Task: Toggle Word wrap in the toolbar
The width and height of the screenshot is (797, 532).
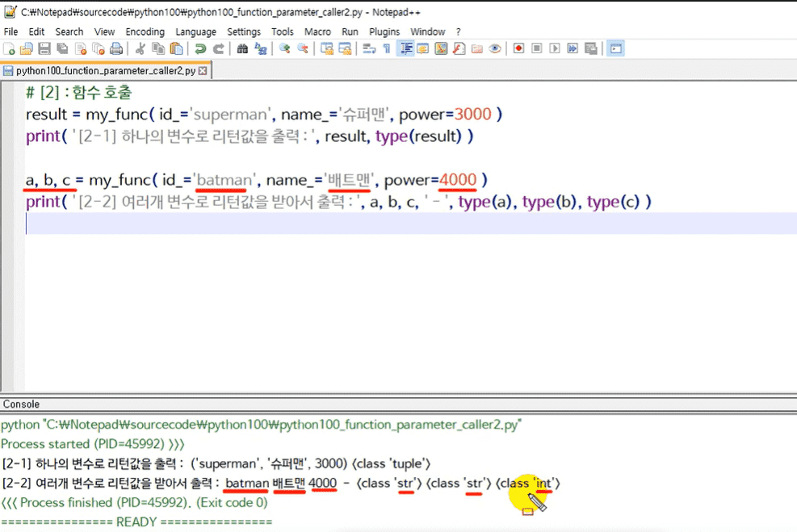Action: point(369,48)
